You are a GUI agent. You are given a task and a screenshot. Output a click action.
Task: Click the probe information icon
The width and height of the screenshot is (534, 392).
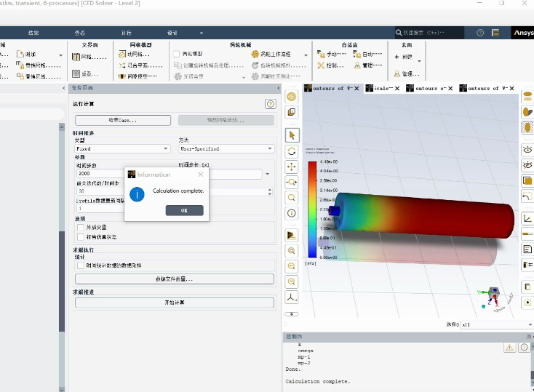(x=292, y=213)
